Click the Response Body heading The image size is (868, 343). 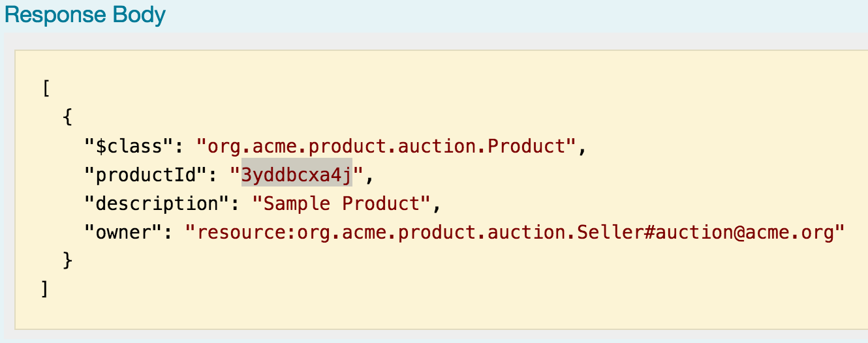click(x=85, y=15)
